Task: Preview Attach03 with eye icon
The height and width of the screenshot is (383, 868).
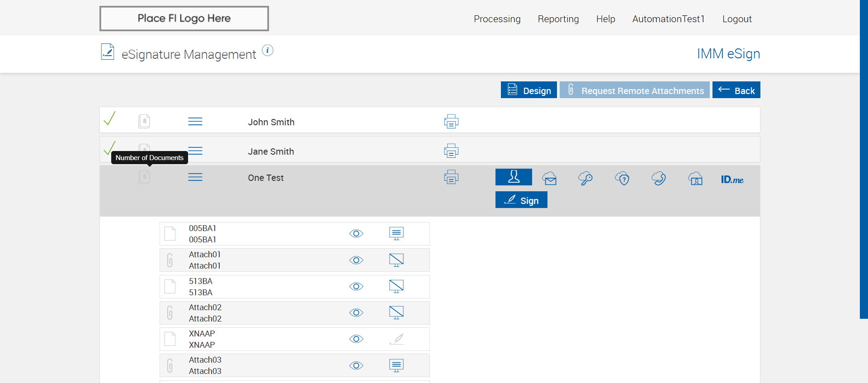Action: click(x=356, y=365)
